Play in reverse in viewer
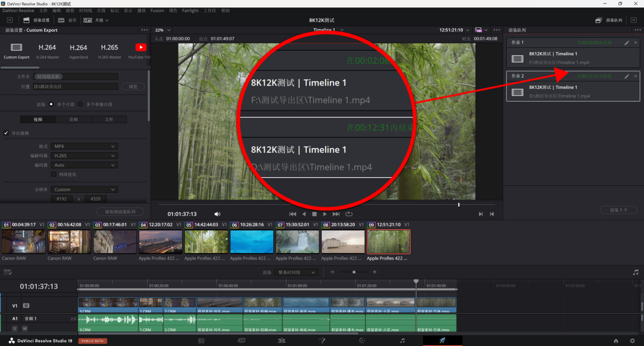 point(304,214)
